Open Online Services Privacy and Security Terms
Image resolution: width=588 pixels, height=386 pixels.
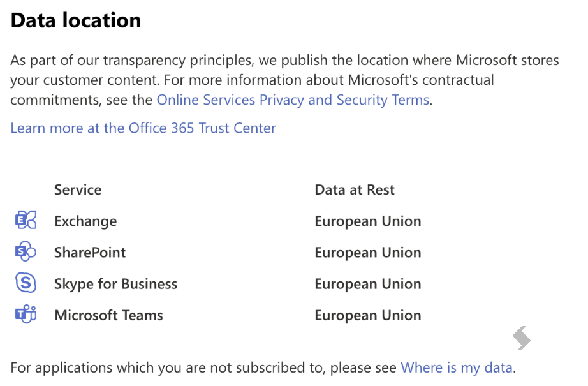tap(293, 100)
